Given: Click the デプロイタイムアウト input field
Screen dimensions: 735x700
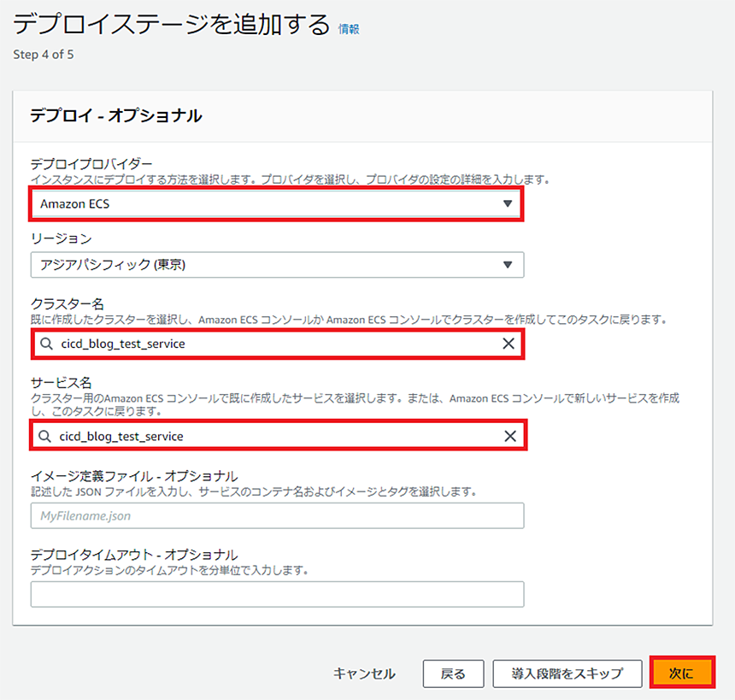Looking at the screenshot, I should click(277, 595).
